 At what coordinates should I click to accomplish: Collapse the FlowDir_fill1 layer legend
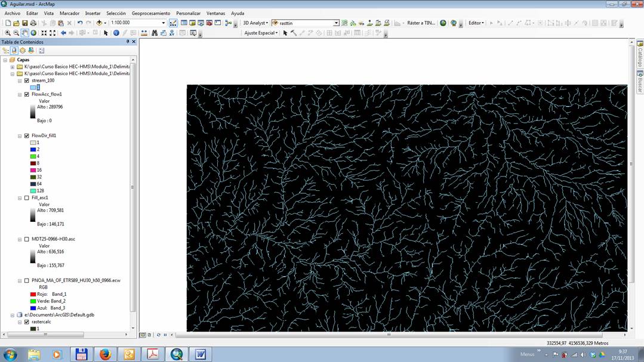20,136
